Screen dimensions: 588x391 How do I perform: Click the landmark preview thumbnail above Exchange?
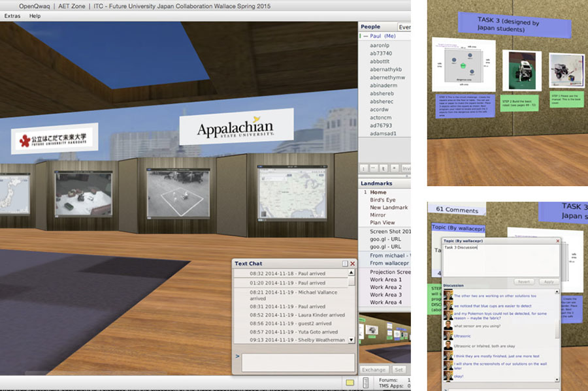point(385,338)
